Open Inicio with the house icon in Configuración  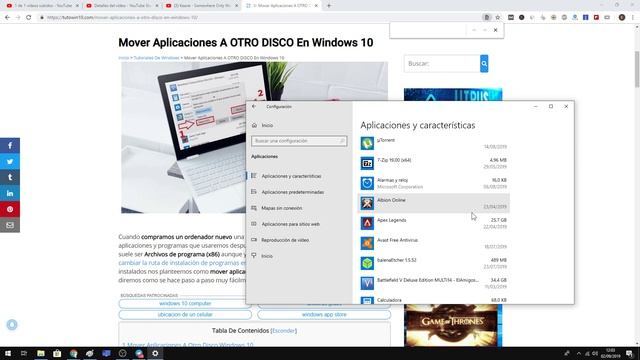(255, 125)
